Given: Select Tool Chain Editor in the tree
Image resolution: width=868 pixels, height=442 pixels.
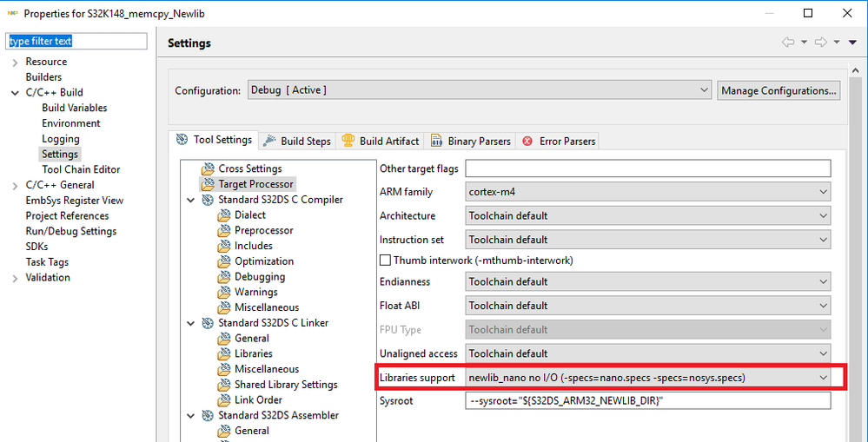Looking at the screenshot, I should (x=81, y=170).
